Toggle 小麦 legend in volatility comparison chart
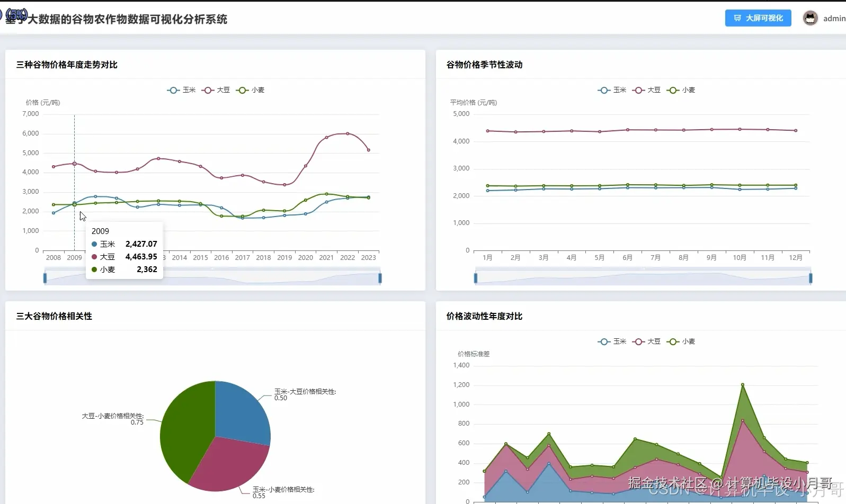 pyautogui.click(x=681, y=341)
